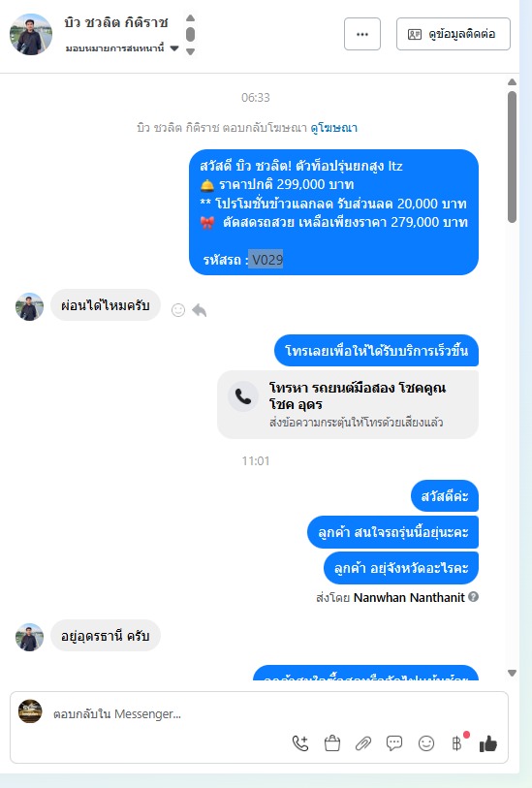
Task: Click the customer's profile photo in the header
Action: [x=31, y=34]
